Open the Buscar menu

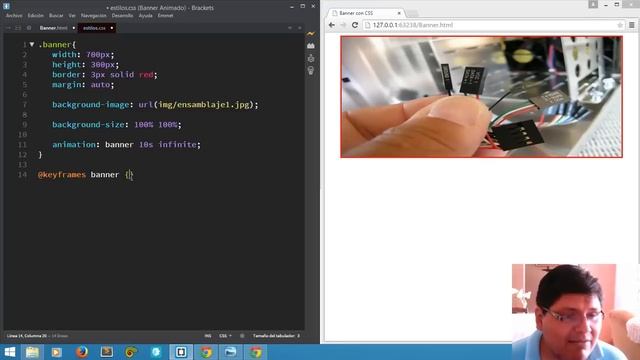pos(56,16)
